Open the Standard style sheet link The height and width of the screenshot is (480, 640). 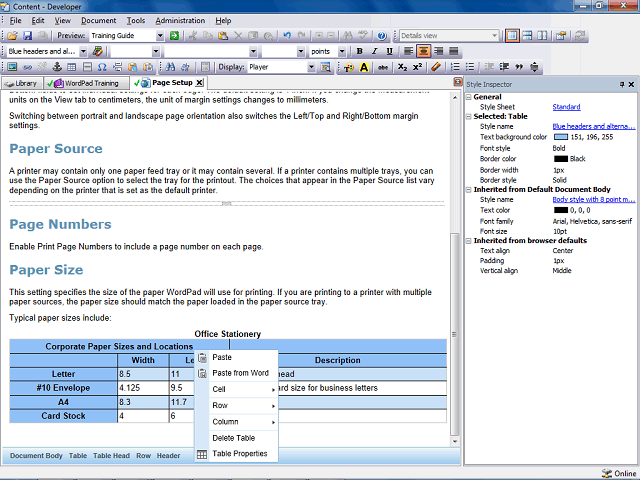coord(566,107)
